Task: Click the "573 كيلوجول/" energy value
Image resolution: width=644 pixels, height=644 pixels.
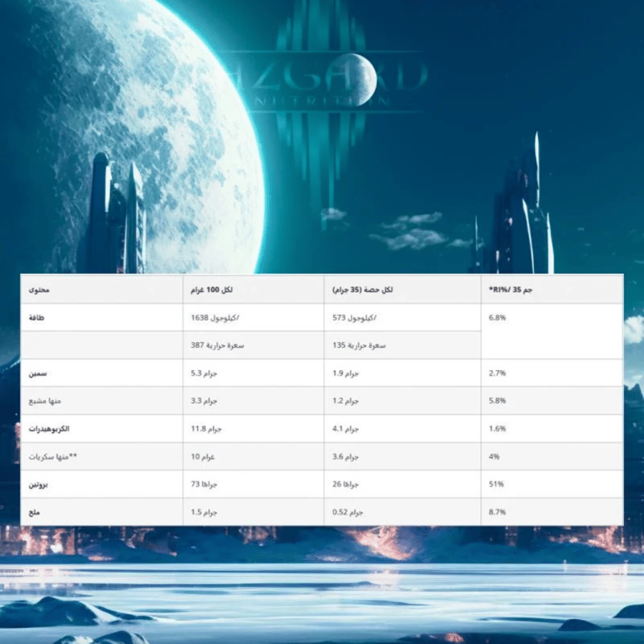Action: coord(355,318)
